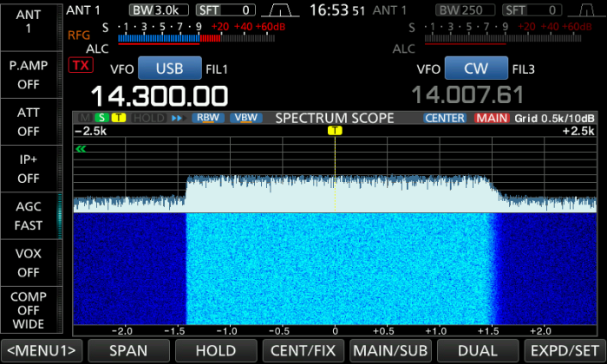Tap the main ALC meter line
Screen dimensions: 607x364
click(x=159, y=44)
